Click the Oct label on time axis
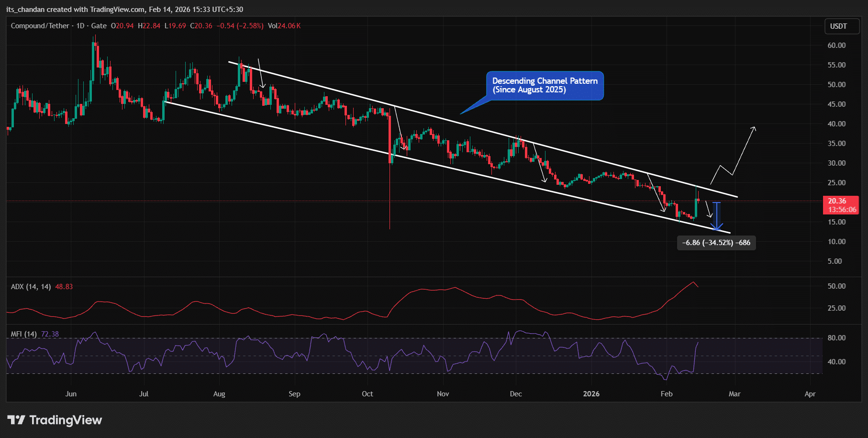This screenshot has height=438, width=868. coord(367,394)
